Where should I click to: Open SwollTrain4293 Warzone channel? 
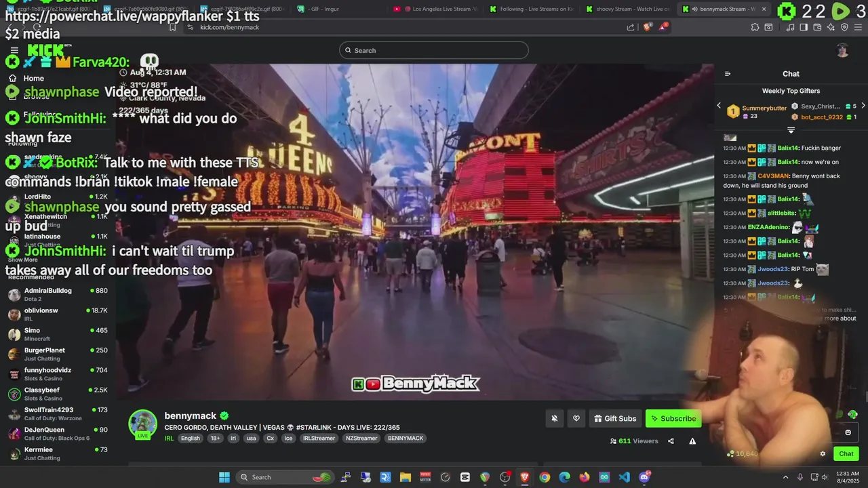tap(58, 413)
